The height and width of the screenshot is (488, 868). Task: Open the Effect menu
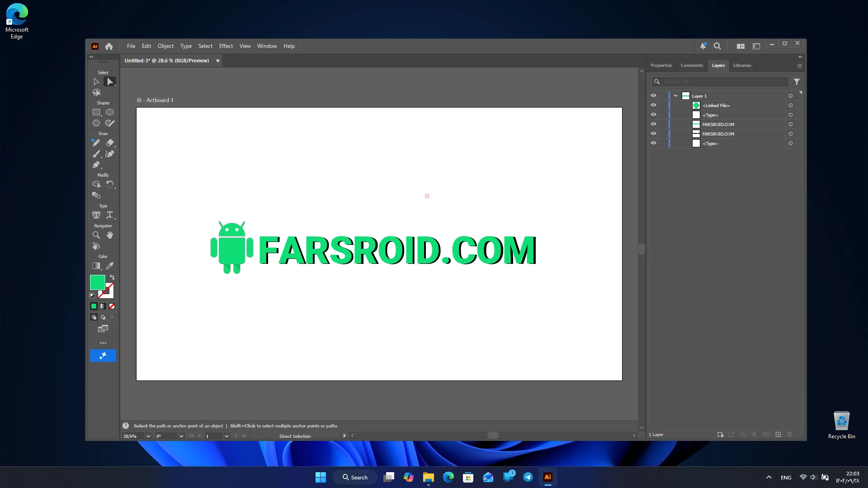click(x=226, y=46)
